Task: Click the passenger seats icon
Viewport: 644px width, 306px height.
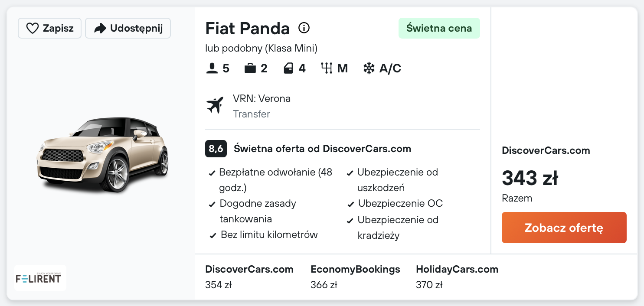Action: (212, 68)
